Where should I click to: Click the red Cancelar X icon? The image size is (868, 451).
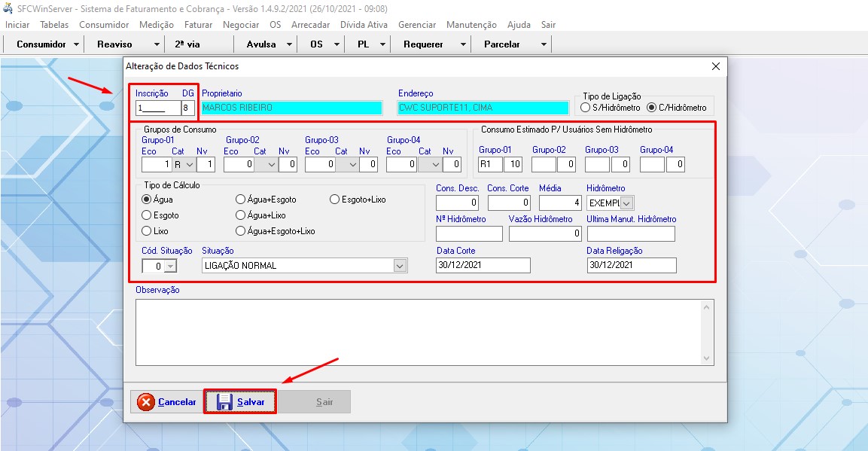(146, 402)
